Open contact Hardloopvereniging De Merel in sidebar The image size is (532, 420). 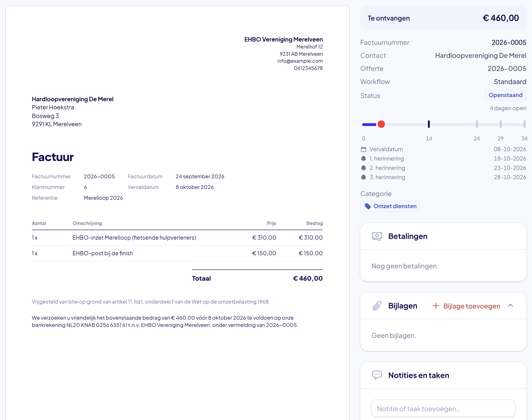tap(480, 56)
